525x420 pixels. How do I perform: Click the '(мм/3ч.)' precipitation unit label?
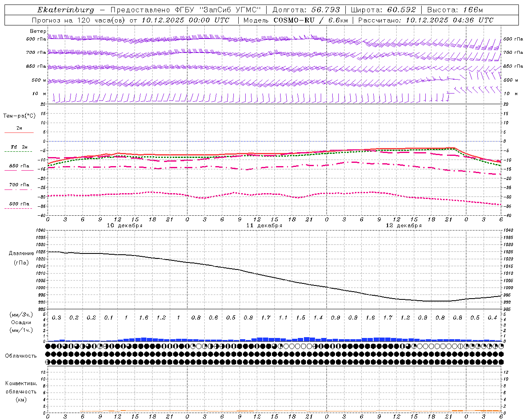21,315
